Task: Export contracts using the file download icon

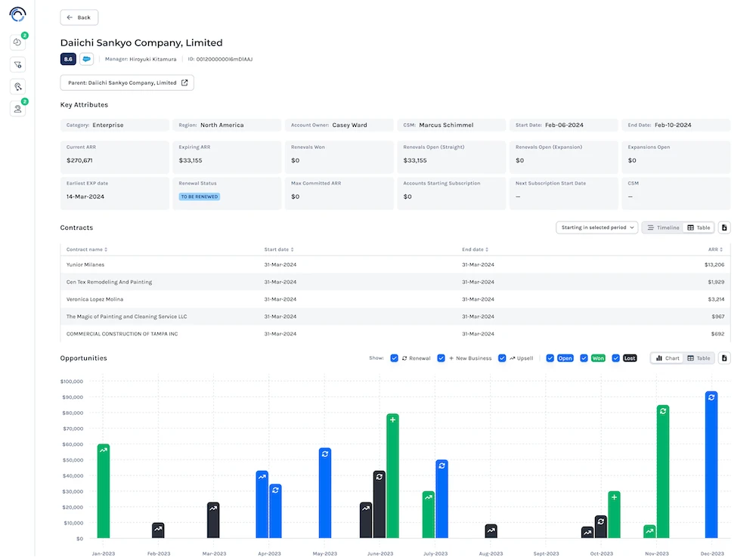Action: coord(723,227)
